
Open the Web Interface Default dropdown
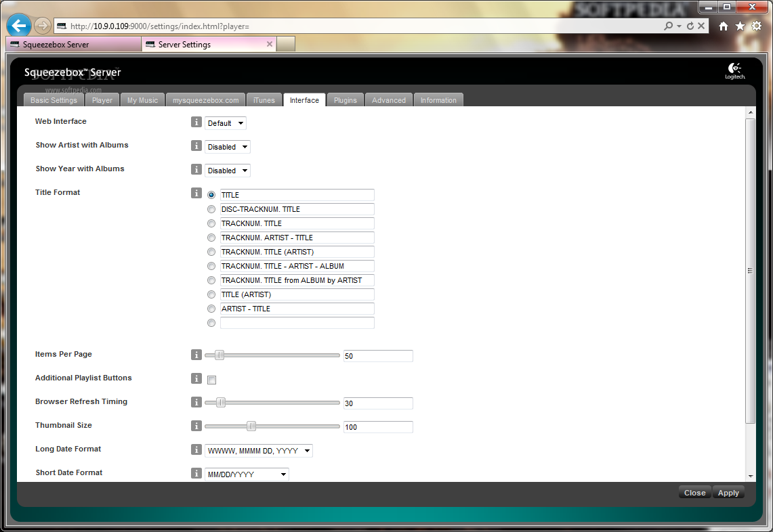click(x=226, y=123)
